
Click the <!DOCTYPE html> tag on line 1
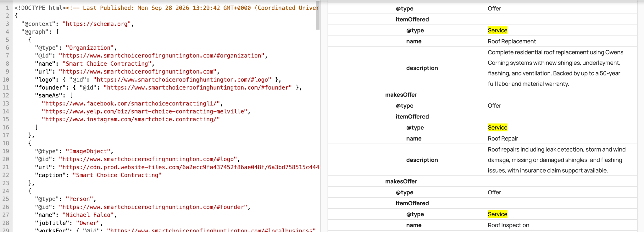coord(40,8)
